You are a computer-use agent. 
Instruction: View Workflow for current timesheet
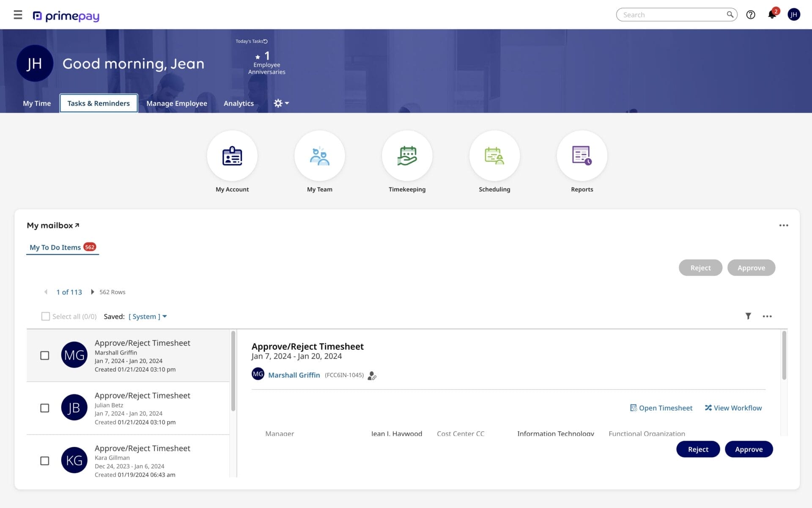coord(733,408)
